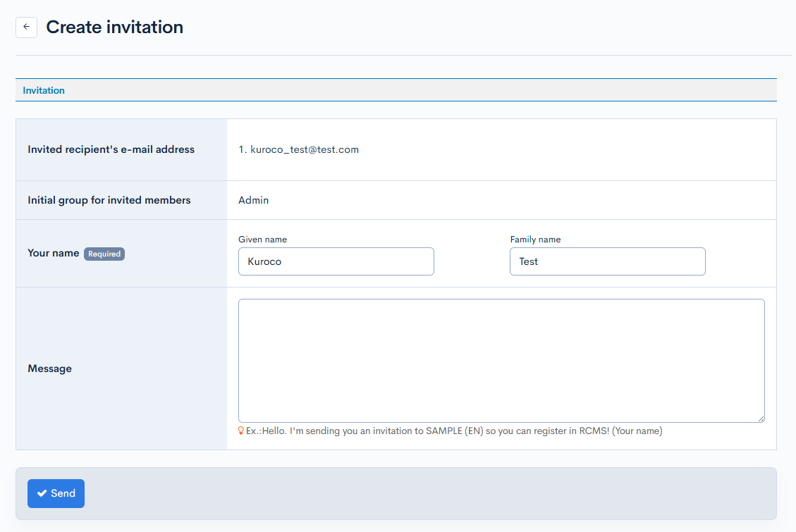Click the Required badge next to Your name
The height and width of the screenshot is (532, 796).
pyautogui.click(x=104, y=254)
